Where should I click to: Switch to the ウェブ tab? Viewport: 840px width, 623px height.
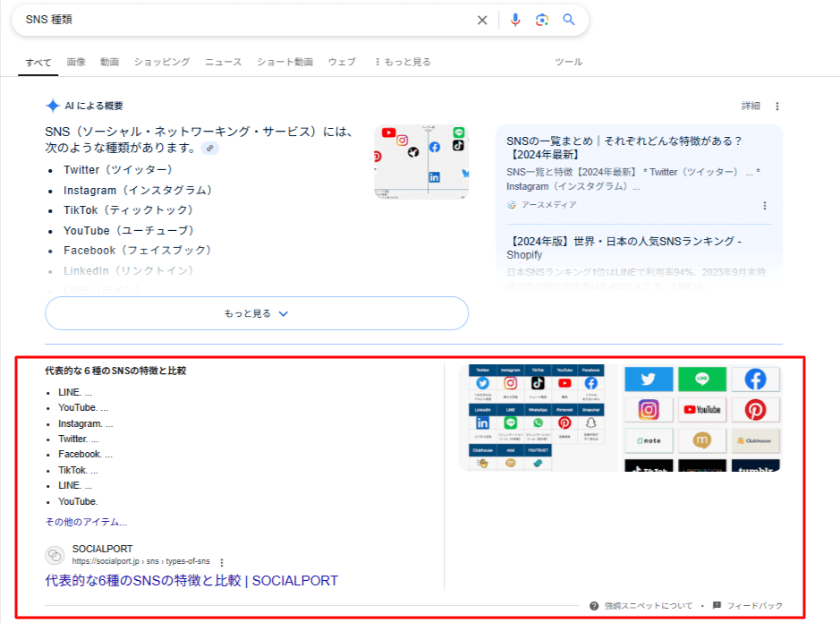click(x=342, y=62)
